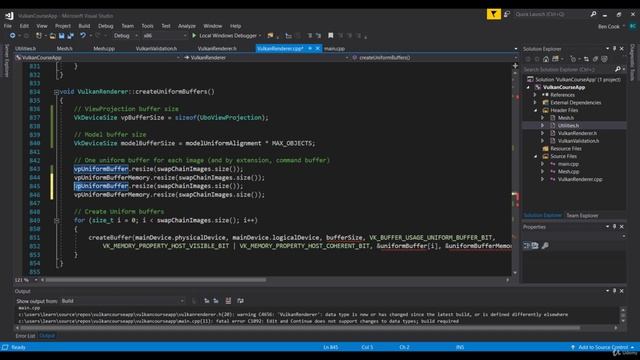640x360 pixels.
Task: Click Add to Source Control
Action: 603,347
